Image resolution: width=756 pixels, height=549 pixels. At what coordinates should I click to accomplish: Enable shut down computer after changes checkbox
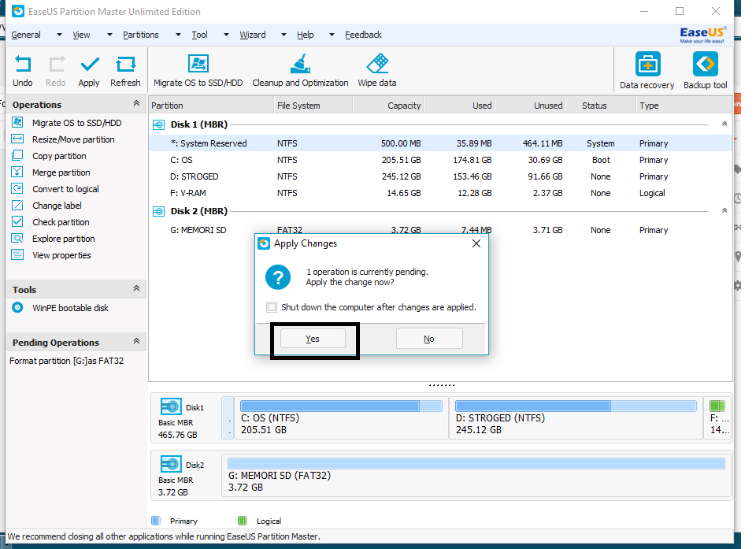click(272, 307)
